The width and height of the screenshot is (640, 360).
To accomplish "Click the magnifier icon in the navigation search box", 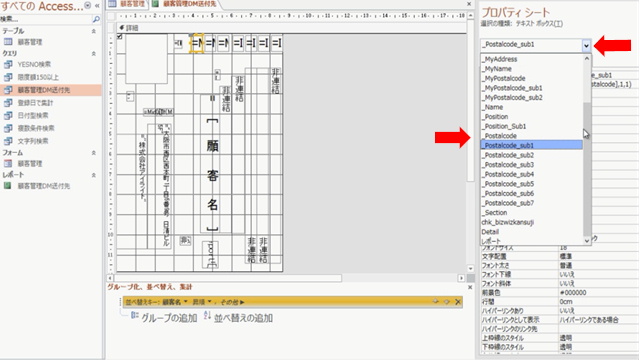I will [96, 19].
